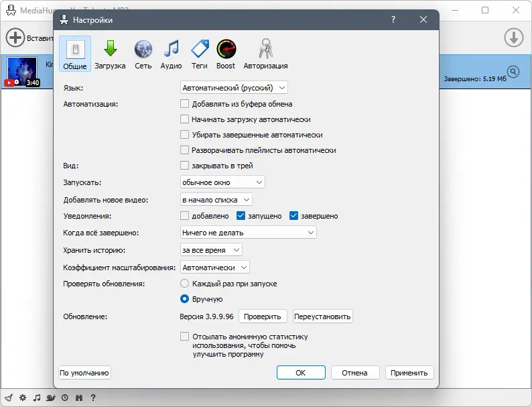Confirm with the OK button
The width and height of the screenshot is (532, 407).
click(301, 373)
